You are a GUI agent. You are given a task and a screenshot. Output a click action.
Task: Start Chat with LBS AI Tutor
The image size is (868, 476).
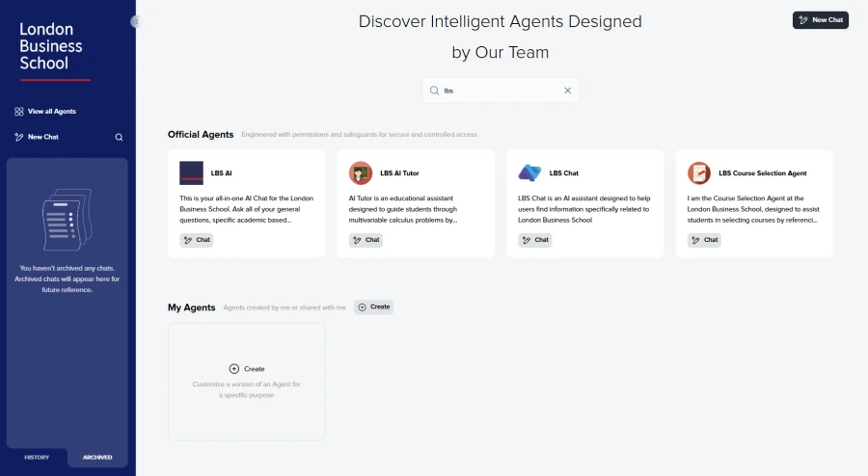(366, 240)
